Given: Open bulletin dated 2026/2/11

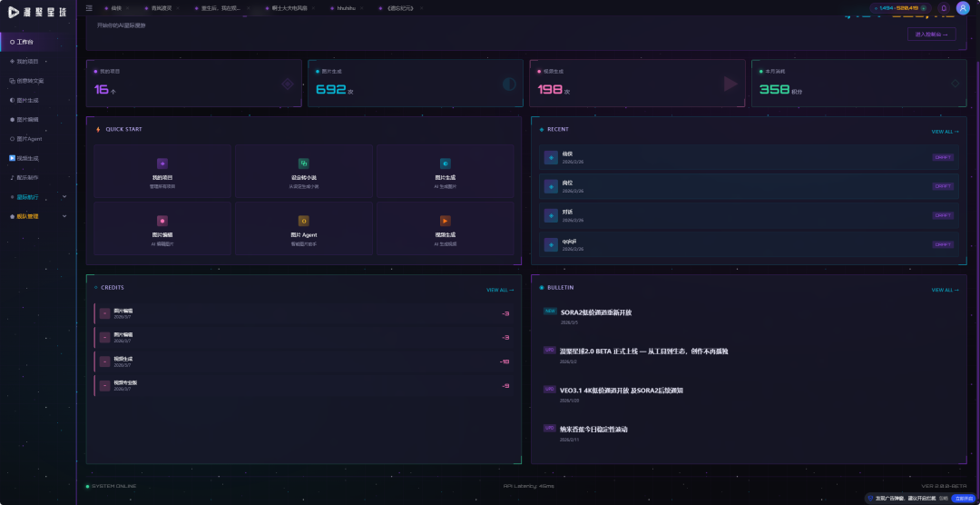Looking at the screenshot, I should click(593, 430).
